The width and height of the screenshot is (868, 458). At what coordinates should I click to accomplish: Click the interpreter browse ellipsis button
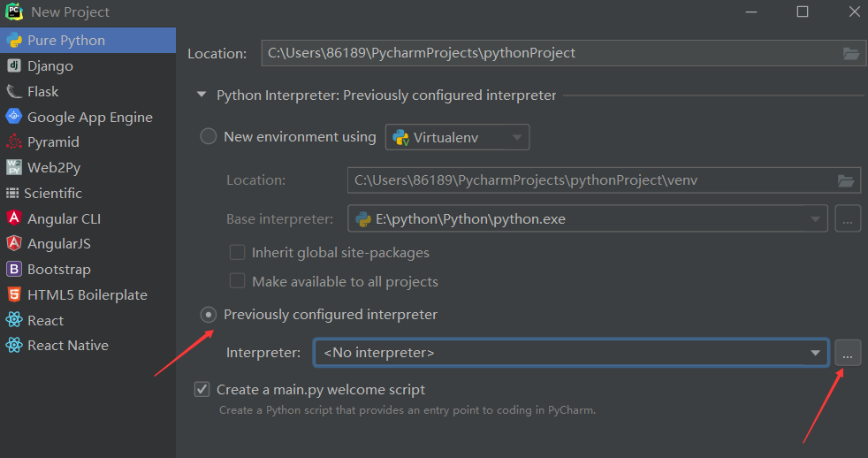point(848,354)
